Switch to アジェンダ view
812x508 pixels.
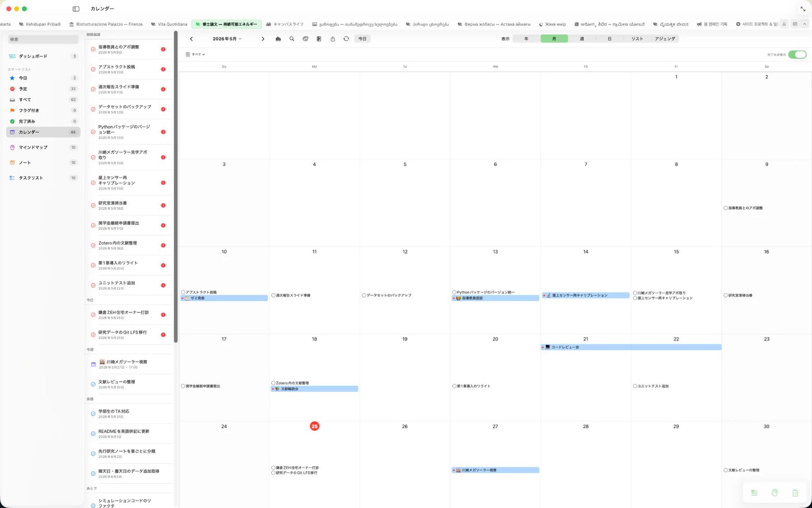[x=665, y=39]
